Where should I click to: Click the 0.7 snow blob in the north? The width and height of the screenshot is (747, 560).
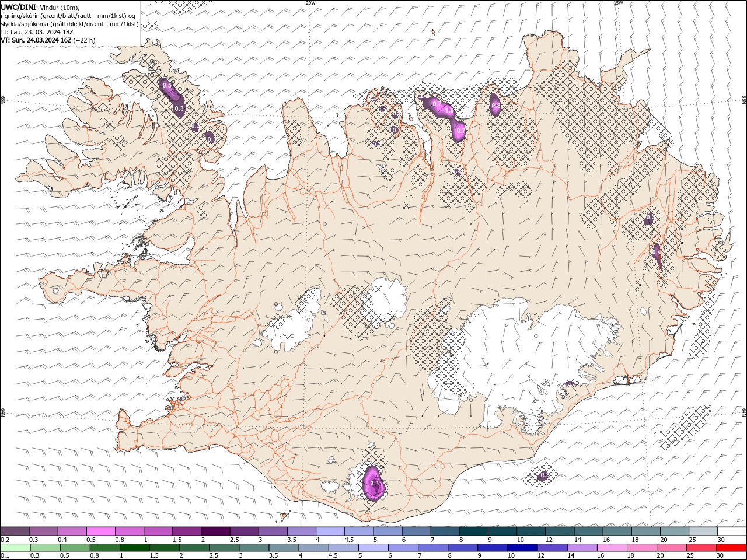(x=459, y=131)
